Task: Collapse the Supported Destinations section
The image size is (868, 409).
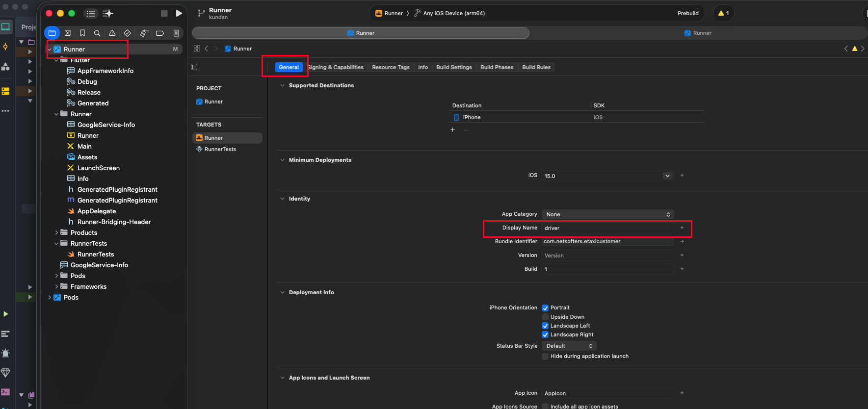Action: (282, 85)
